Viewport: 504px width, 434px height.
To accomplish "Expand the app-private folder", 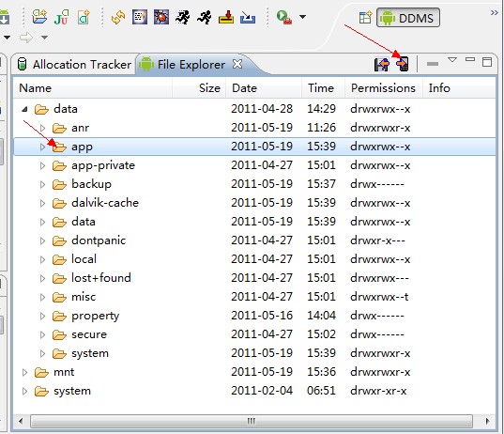I will pyautogui.click(x=42, y=165).
